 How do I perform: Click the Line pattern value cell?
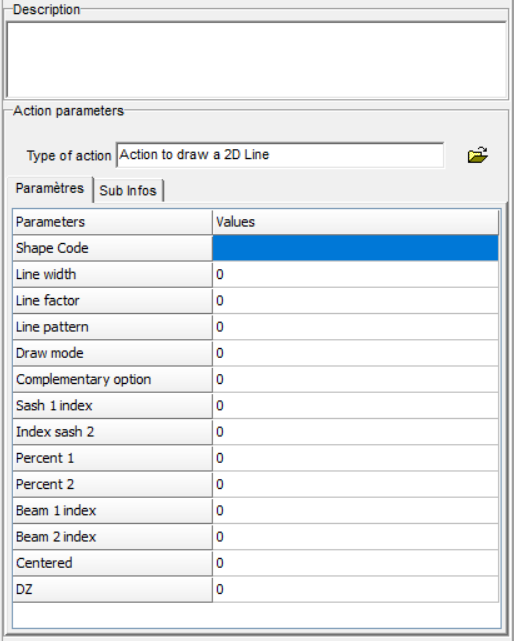click(x=355, y=327)
